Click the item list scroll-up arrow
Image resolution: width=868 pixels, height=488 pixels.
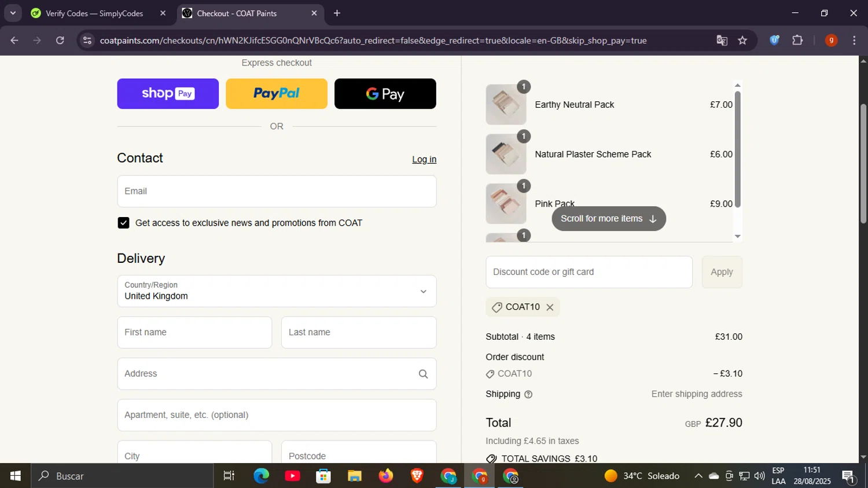coord(738,86)
